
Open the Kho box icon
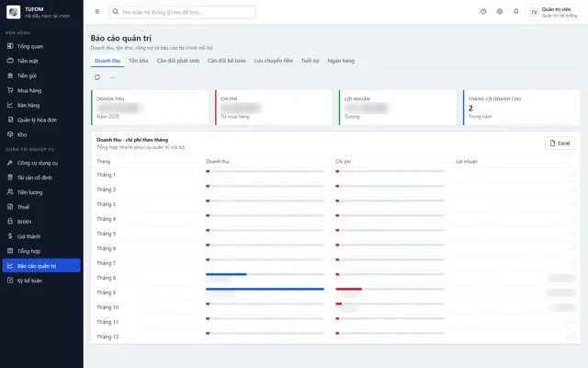pyautogui.click(x=10, y=134)
